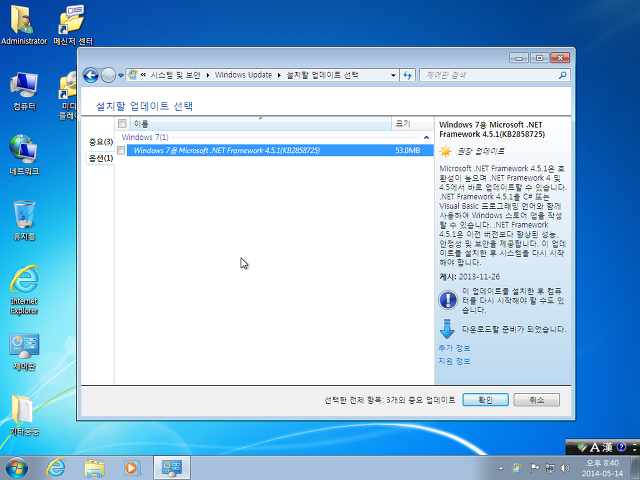Click the 53.0MB size value
This screenshot has width=640, height=480.
click(407, 151)
